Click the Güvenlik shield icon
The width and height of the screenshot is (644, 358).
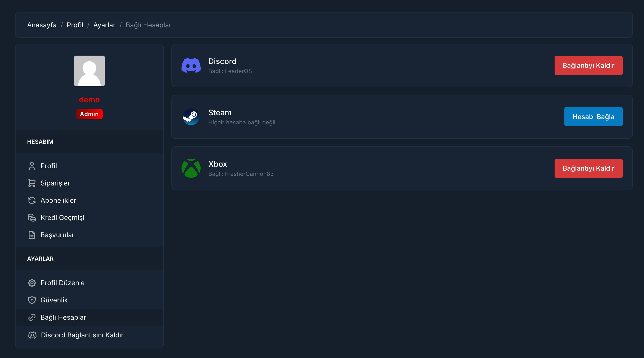(32, 300)
